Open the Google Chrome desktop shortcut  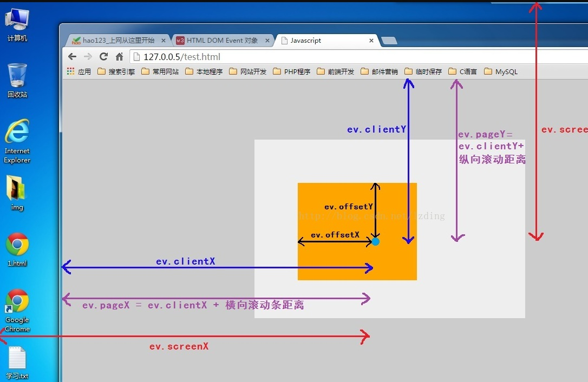pos(17,309)
